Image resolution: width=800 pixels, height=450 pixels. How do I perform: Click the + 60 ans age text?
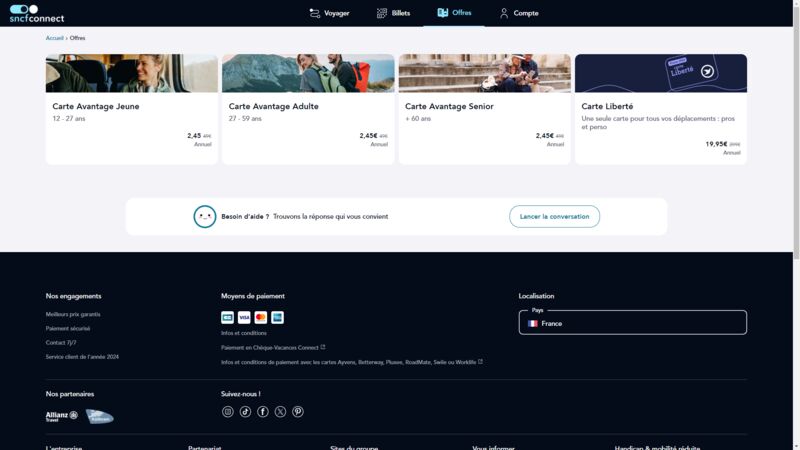418,119
